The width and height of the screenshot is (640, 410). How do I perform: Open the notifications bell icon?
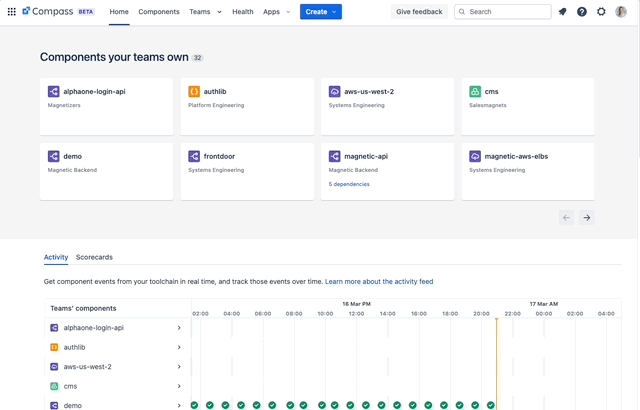coord(563,12)
